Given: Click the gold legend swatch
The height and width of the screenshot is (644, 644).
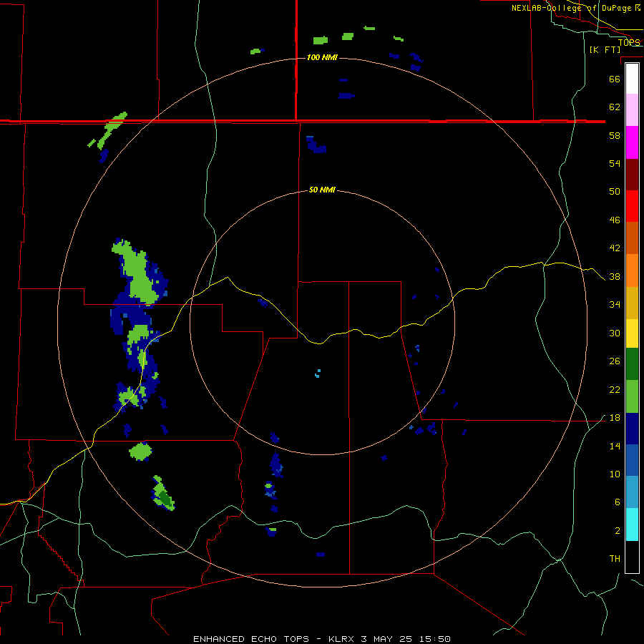Looking at the screenshot, I should (632, 303).
